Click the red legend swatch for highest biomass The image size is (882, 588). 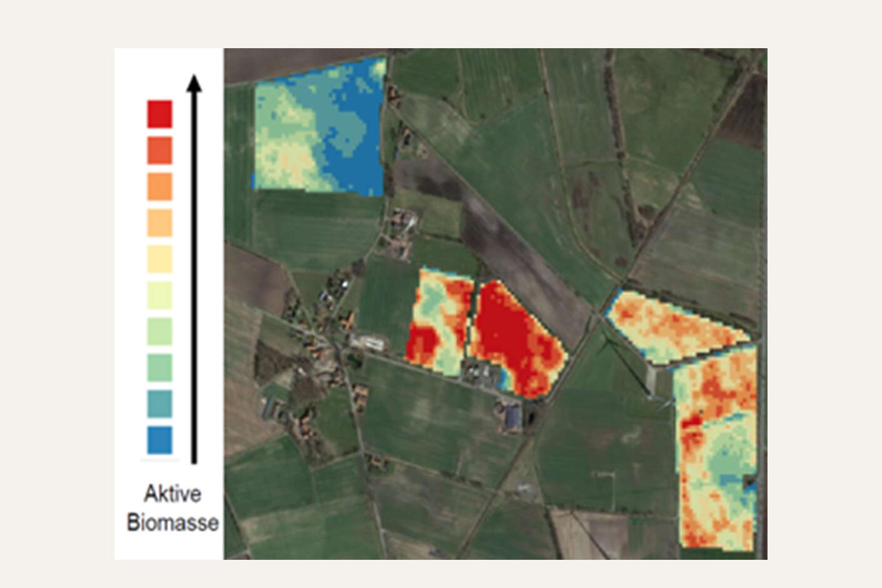pos(160,114)
